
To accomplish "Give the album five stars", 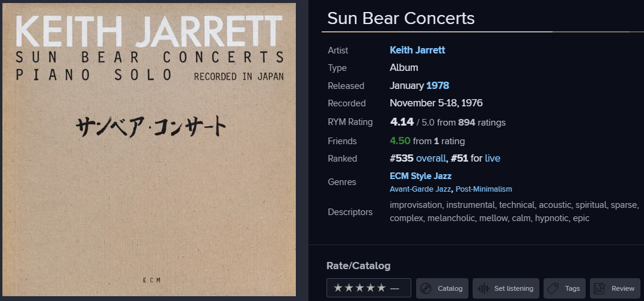I will coord(382,288).
